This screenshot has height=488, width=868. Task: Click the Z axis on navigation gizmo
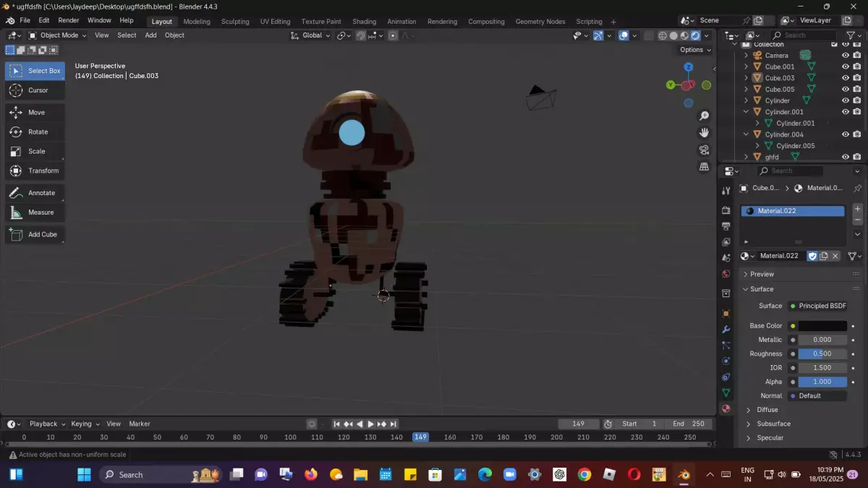pyautogui.click(x=689, y=67)
